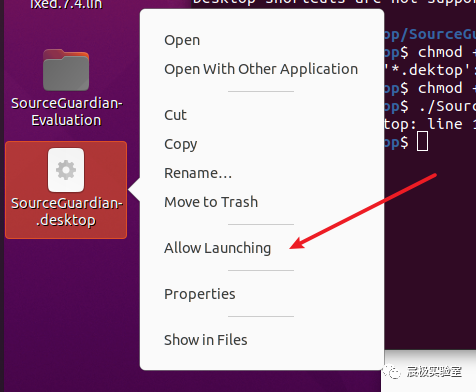Viewport: 476px width, 392px height.
Task: Select Open With Other Application
Action: [261, 69]
